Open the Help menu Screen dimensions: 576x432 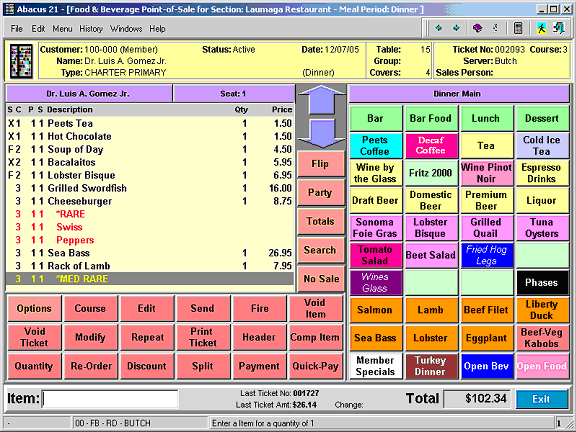tap(157, 29)
